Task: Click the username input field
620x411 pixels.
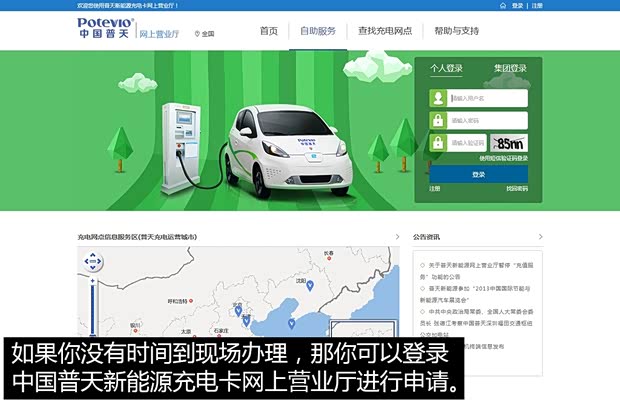Action: click(488, 98)
